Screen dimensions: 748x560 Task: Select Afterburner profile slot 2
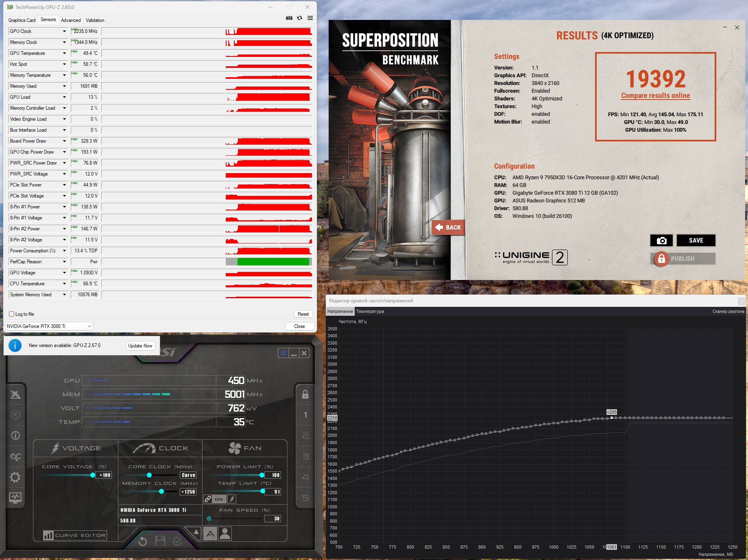point(305,436)
